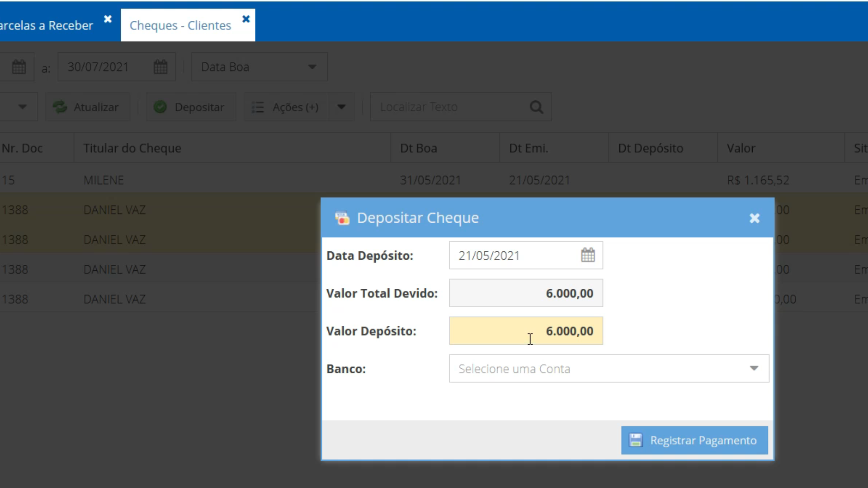Open the Ações (+) menu

(x=287, y=107)
